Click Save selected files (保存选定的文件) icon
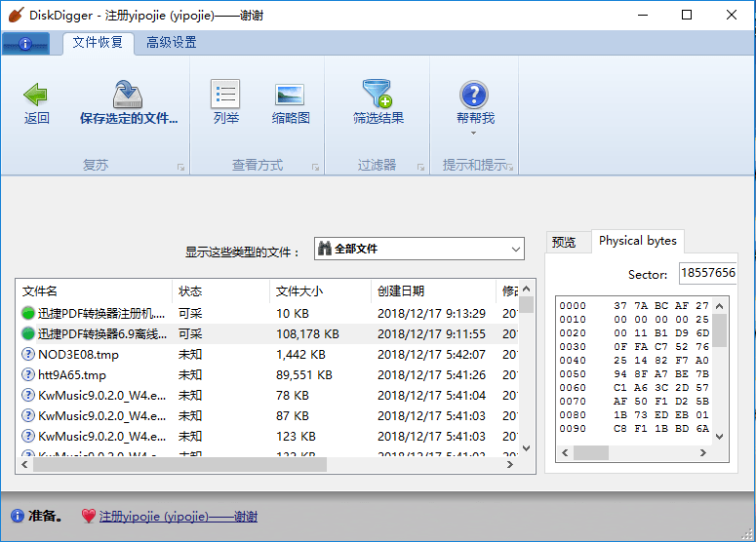The image size is (756, 542). click(128, 95)
